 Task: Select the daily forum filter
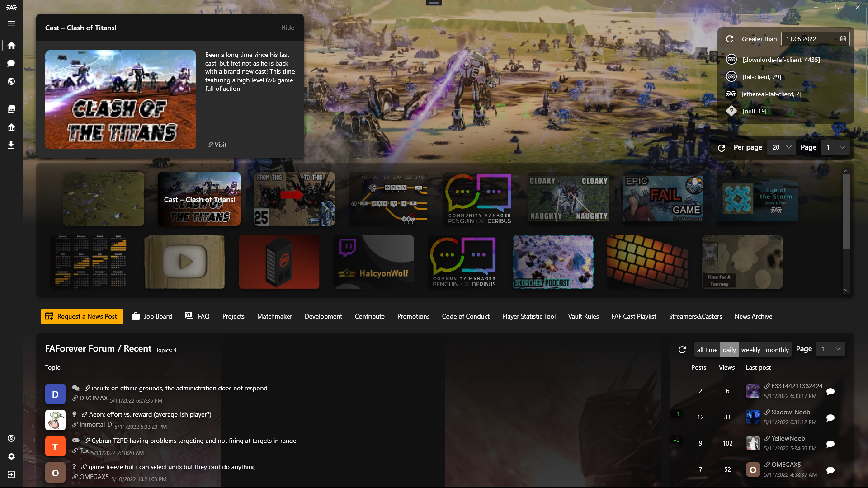[x=729, y=350]
